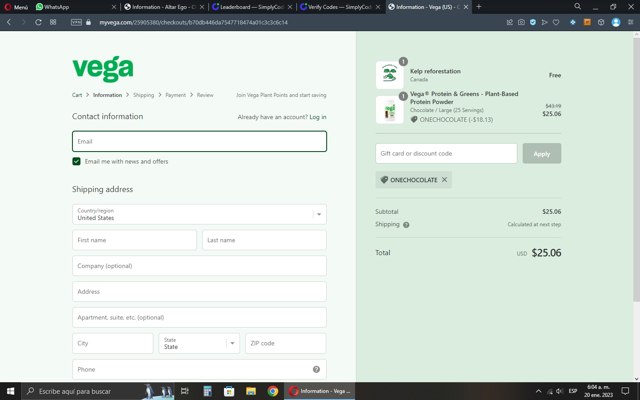The image size is (640, 400).
Task: Open a new tab with plus button
Action: pyautogui.click(x=479, y=7)
